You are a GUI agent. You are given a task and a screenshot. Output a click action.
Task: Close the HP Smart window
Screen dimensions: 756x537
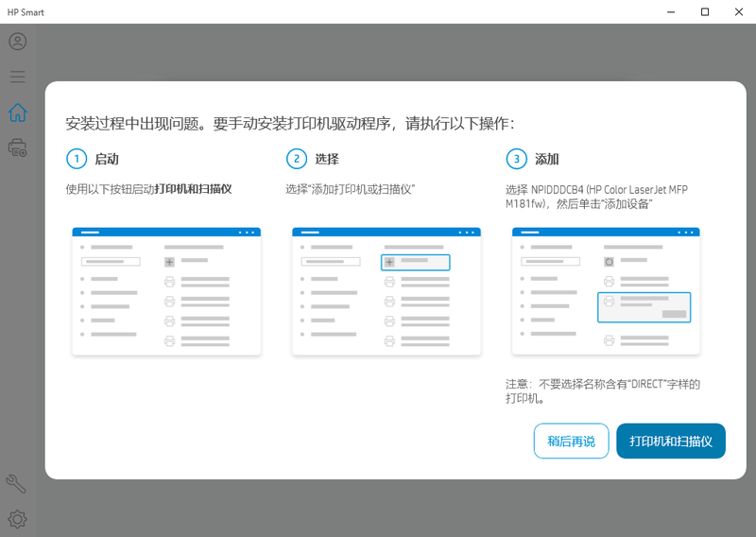tap(737, 12)
